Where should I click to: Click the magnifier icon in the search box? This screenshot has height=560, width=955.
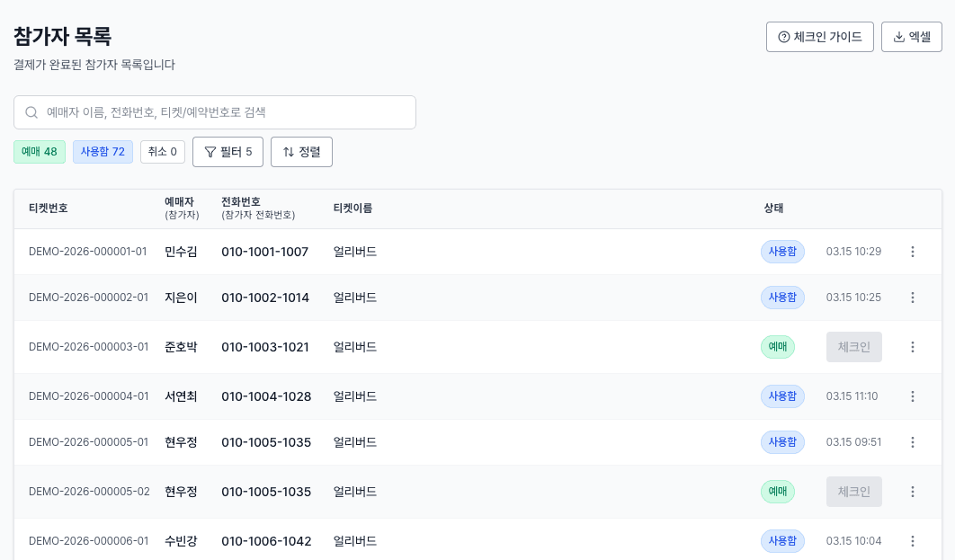click(31, 112)
